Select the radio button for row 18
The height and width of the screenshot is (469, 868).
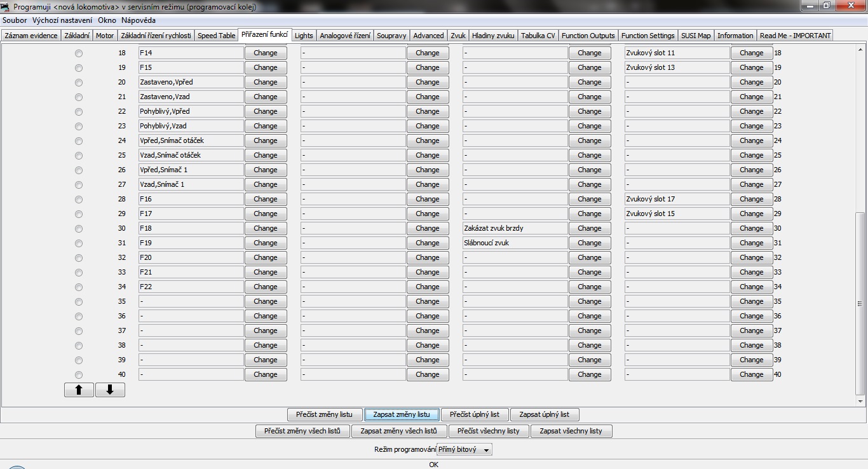click(79, 53)
